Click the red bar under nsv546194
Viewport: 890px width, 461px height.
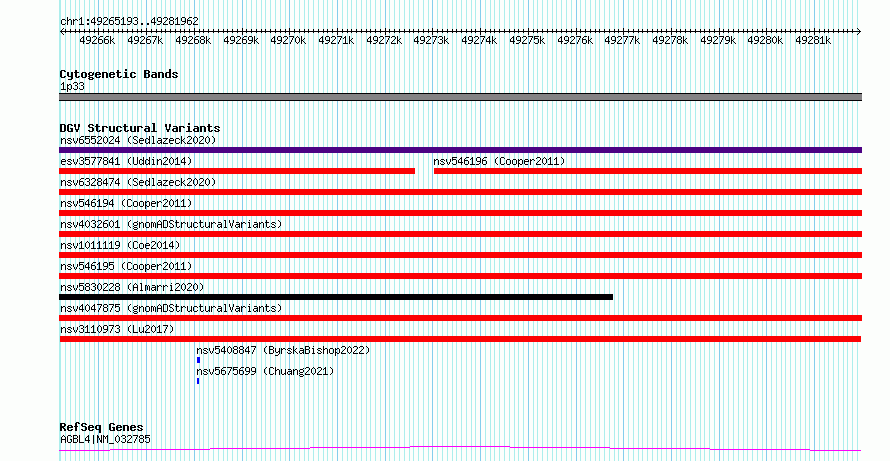point(460,213)
